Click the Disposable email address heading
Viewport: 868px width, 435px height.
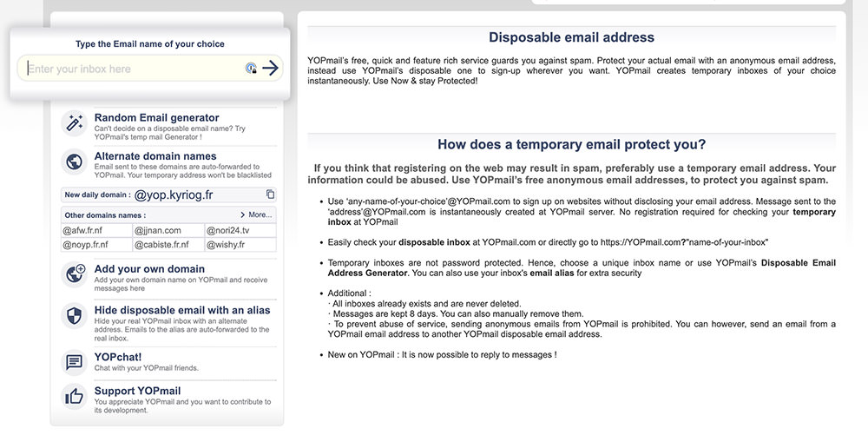571,37
